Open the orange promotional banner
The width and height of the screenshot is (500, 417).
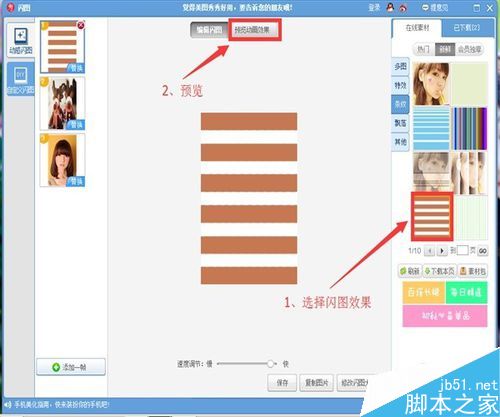[x=423, y=292]
